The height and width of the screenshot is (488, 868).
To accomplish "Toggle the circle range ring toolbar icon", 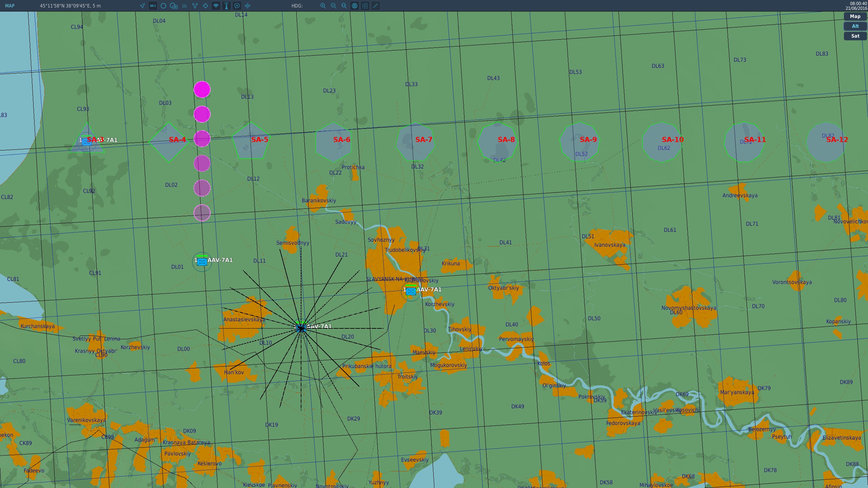I will pos(163,6).
